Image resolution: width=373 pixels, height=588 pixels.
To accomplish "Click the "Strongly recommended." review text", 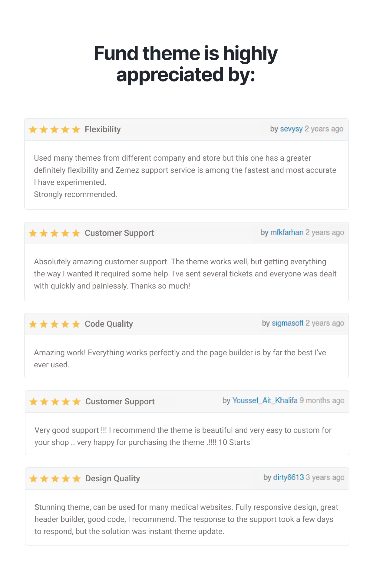I will click(x=75, y=194).
